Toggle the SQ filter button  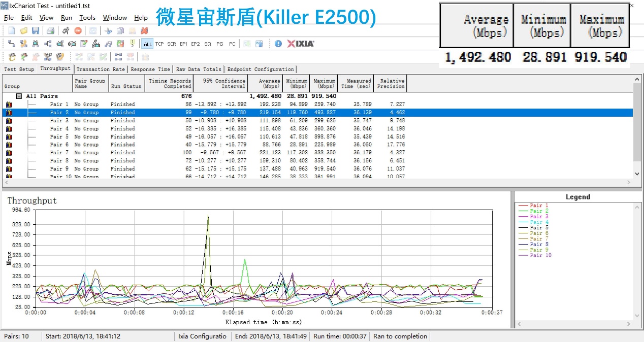tap(208, 44)
